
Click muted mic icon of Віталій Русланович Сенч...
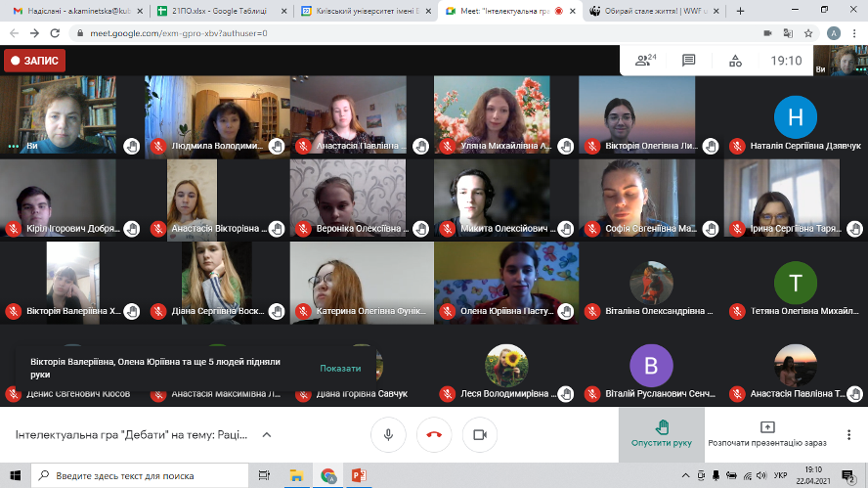coord(592,394)
